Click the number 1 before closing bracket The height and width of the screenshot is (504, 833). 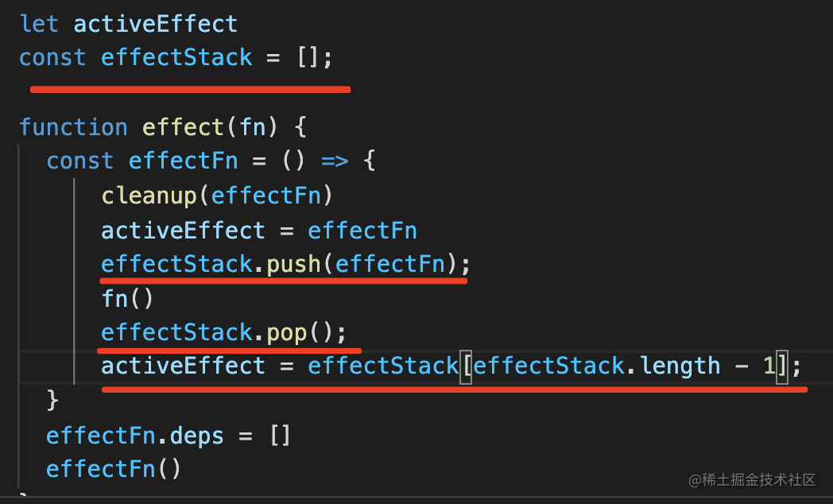tap(769, 366)
